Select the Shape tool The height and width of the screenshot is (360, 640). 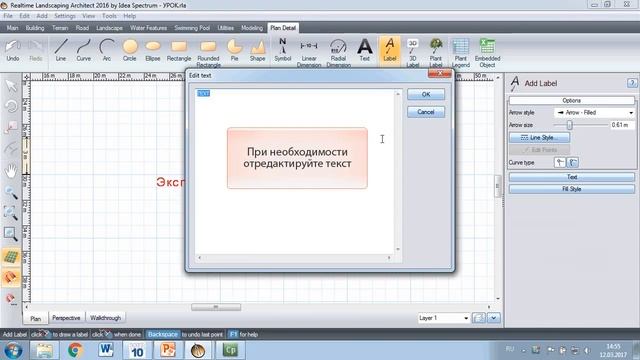coord(258,50)
